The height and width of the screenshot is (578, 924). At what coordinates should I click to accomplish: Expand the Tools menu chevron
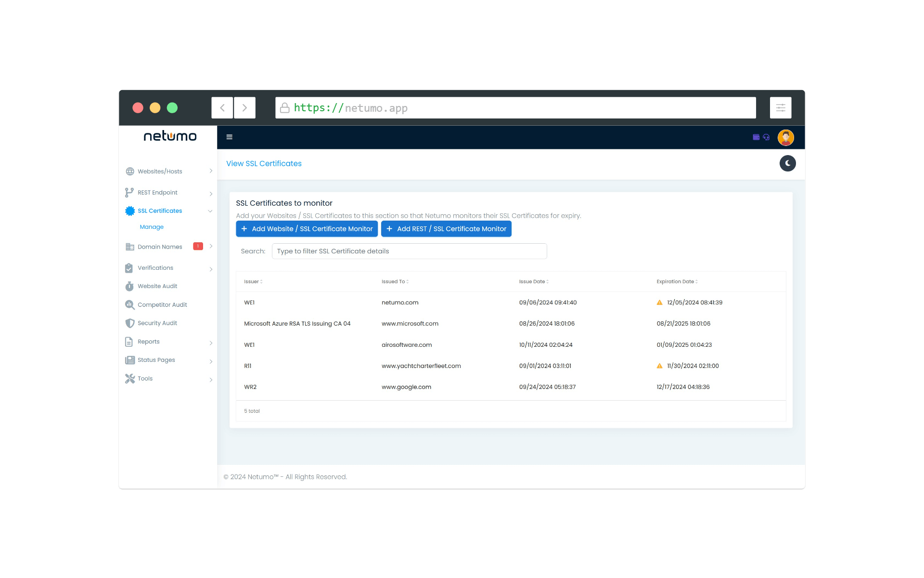pyautogui.click(x=211, y=380)
